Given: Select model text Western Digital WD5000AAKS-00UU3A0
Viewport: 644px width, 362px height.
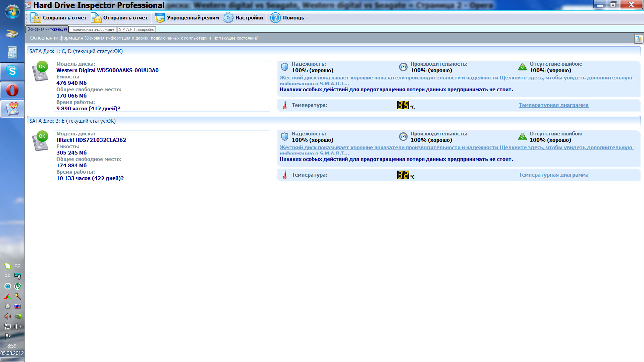Looking at the screenshot, I should (107, 70).
